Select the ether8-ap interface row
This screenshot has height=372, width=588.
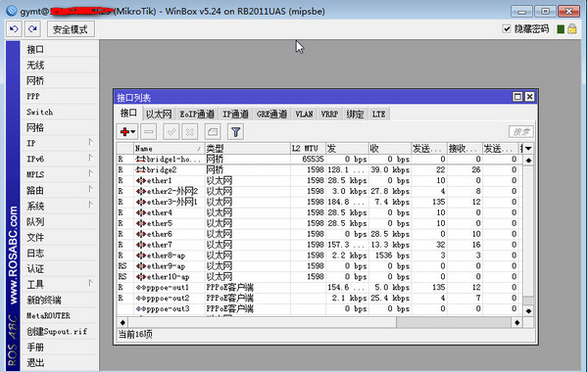[319, 256]
